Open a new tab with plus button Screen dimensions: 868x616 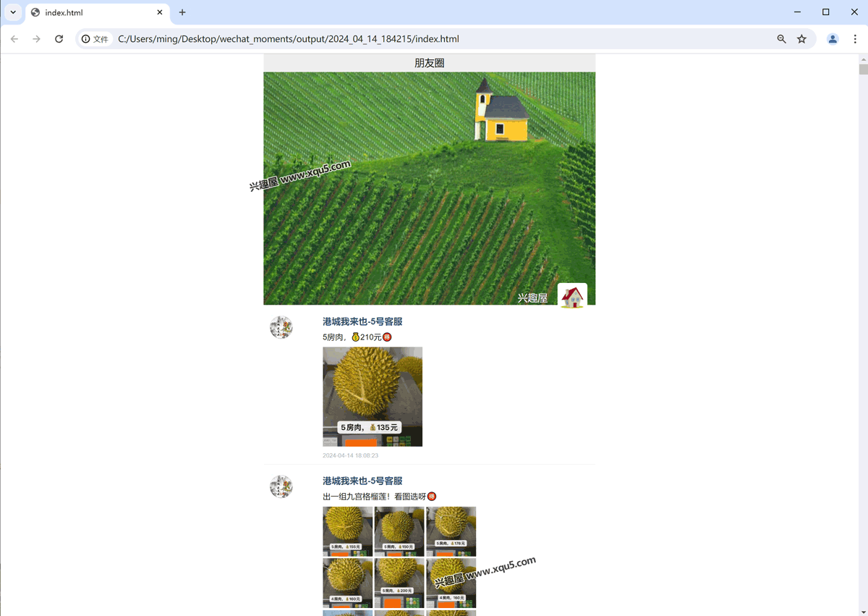[x=182, y=12]
